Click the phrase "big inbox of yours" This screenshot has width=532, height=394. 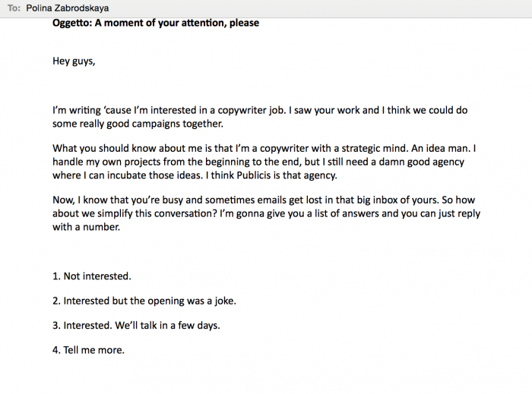click(x=385, y=200)
